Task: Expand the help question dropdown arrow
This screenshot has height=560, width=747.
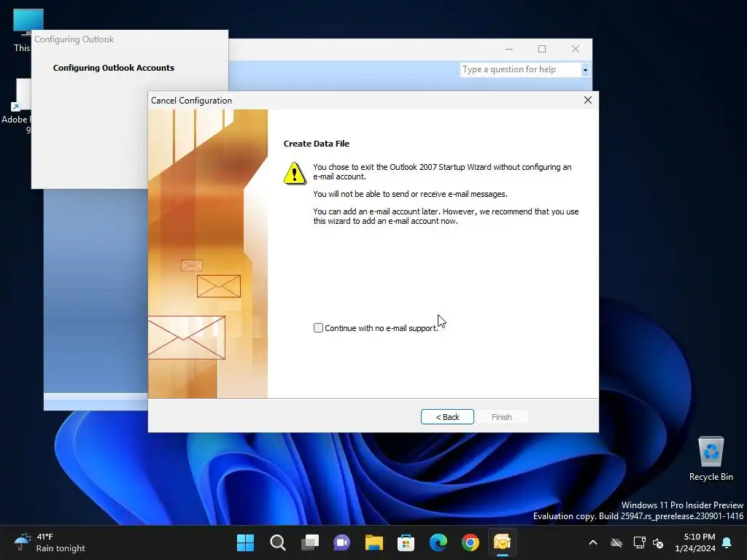Action: (x=585, y=70)
